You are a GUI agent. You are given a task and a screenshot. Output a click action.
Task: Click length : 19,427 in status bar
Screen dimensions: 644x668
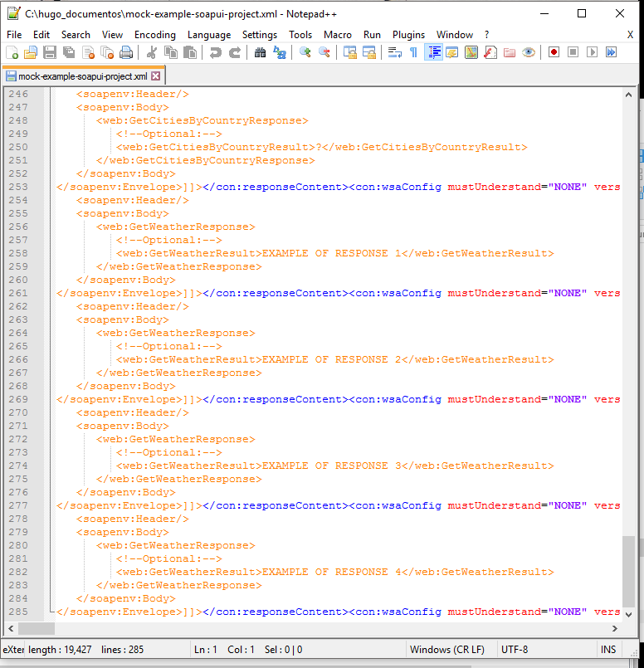pos(60,650)
